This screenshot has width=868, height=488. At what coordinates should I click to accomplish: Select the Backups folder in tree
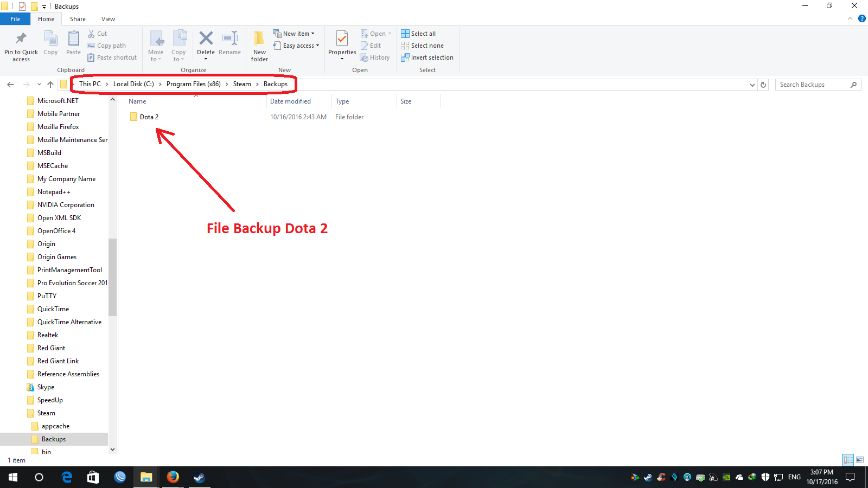tap(54, 439)
